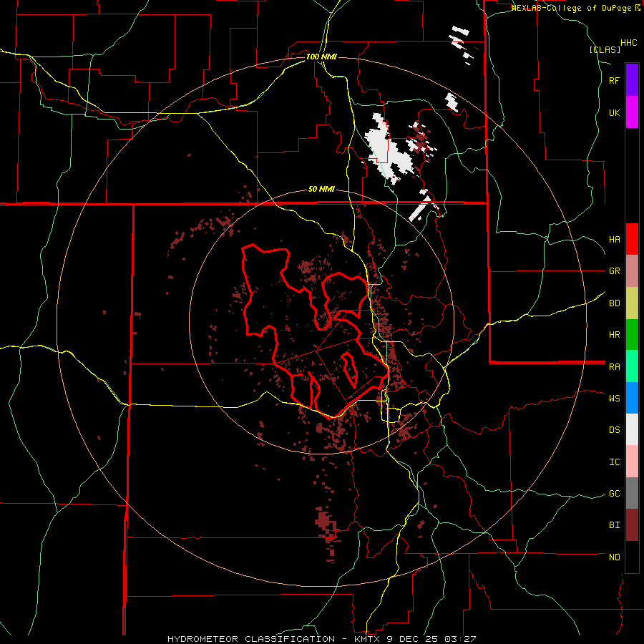The width and height of the screenshot is (644, 644).
Task: Click the DS legend label
Action: [615, 430]
